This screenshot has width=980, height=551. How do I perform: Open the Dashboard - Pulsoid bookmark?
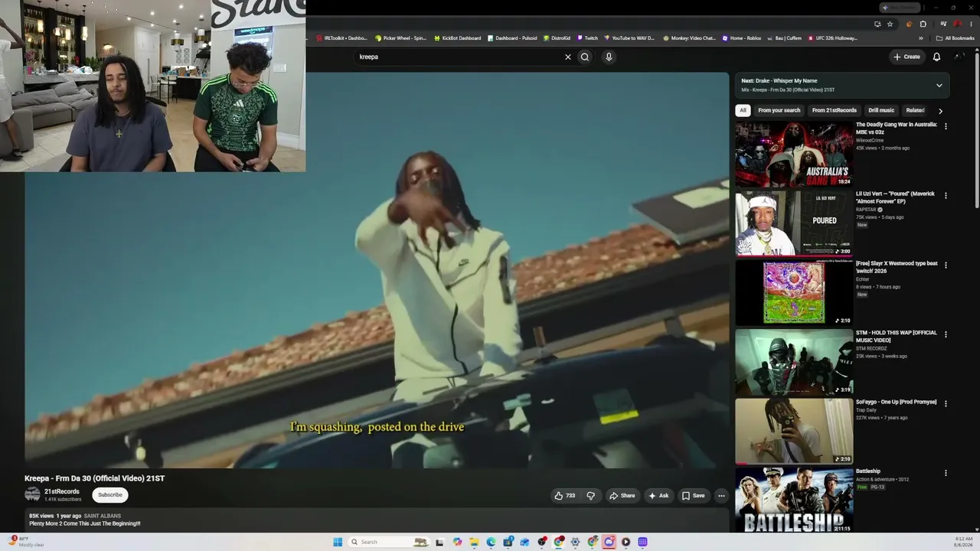(x=512, y=38)
